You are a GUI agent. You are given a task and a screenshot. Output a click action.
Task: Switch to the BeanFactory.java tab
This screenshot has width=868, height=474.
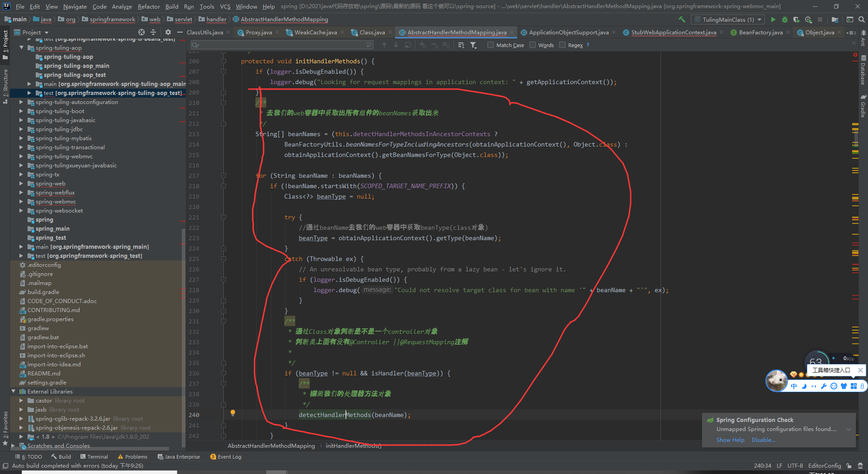point(761,32)
